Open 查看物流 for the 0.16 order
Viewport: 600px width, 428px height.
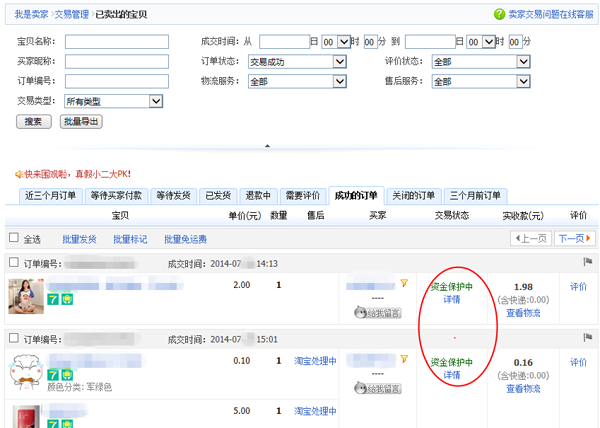click(x=523, y=389)
